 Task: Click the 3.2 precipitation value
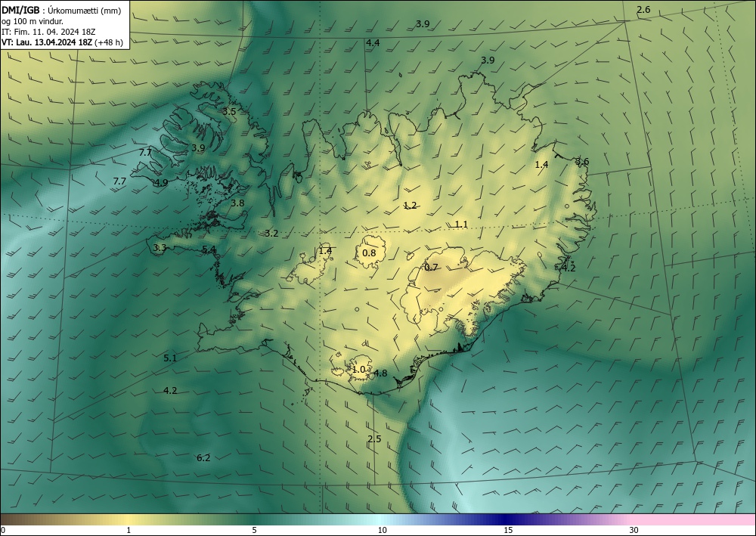click(x=271, y=234)
